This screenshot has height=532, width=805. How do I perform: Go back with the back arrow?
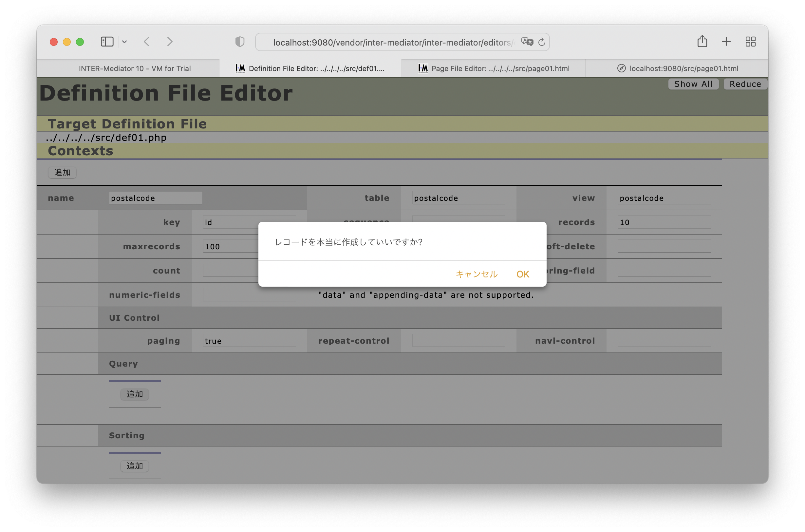pos(147,42)
